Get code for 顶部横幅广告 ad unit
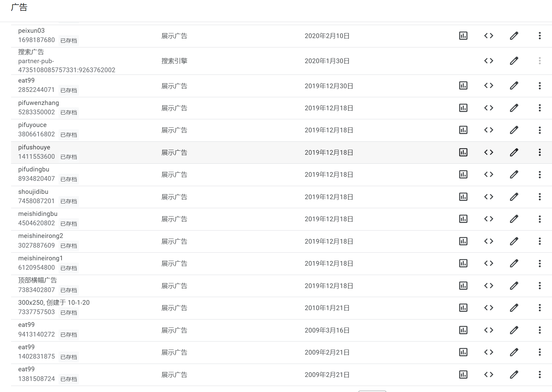552x392 pixels. pyautogui.click(x=488, y=286)
